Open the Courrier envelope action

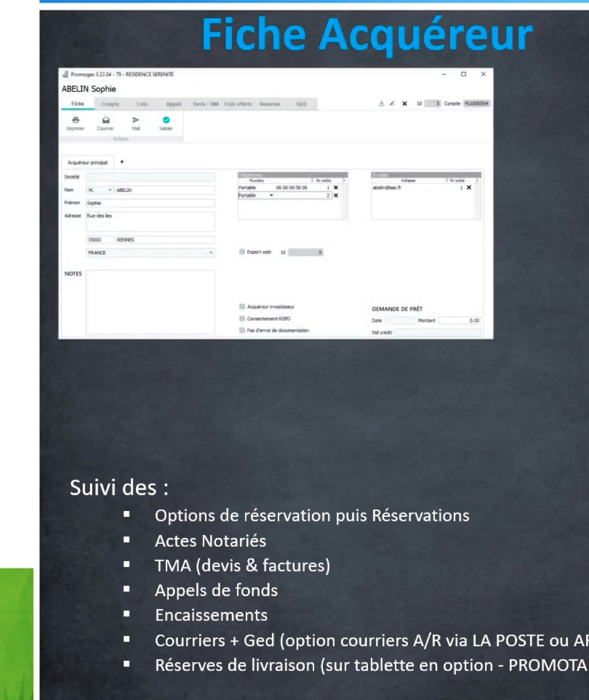point(106,120)
